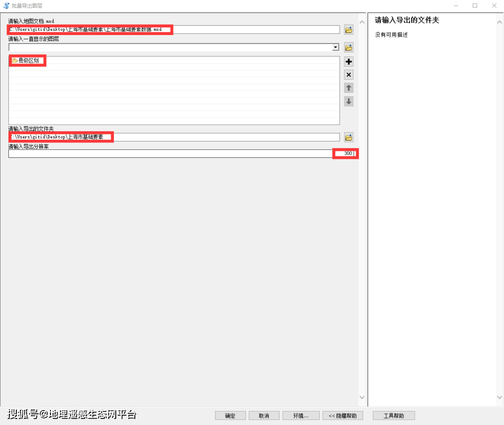Move layer up with the up arrow icon
Screen dimensions: 504x425
tap(349, 88)
